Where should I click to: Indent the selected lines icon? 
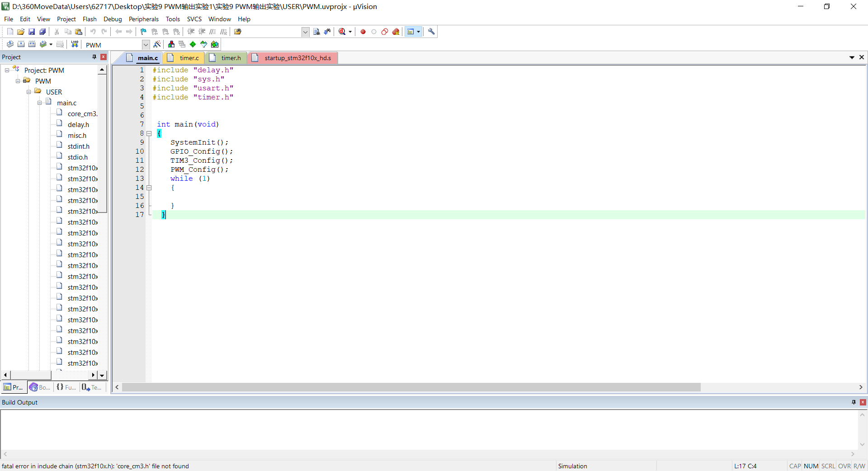click(191, 32)
